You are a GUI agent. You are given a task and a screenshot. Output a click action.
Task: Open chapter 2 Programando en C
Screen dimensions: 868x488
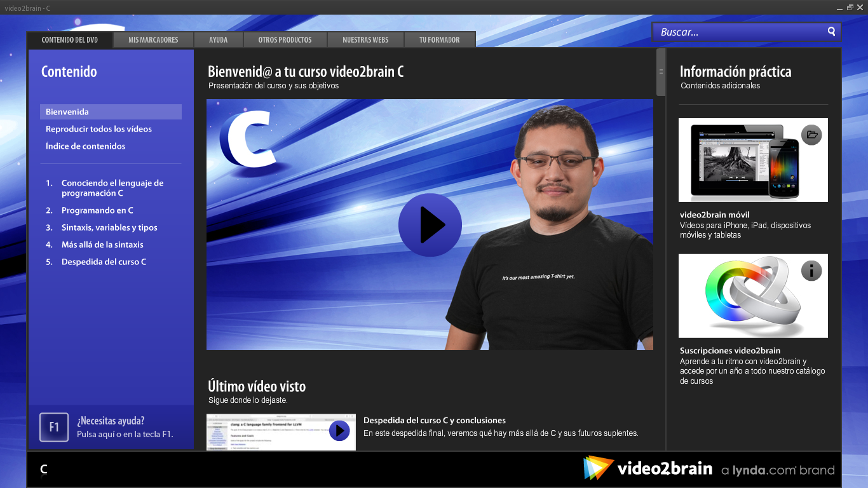tap(90, 210)
